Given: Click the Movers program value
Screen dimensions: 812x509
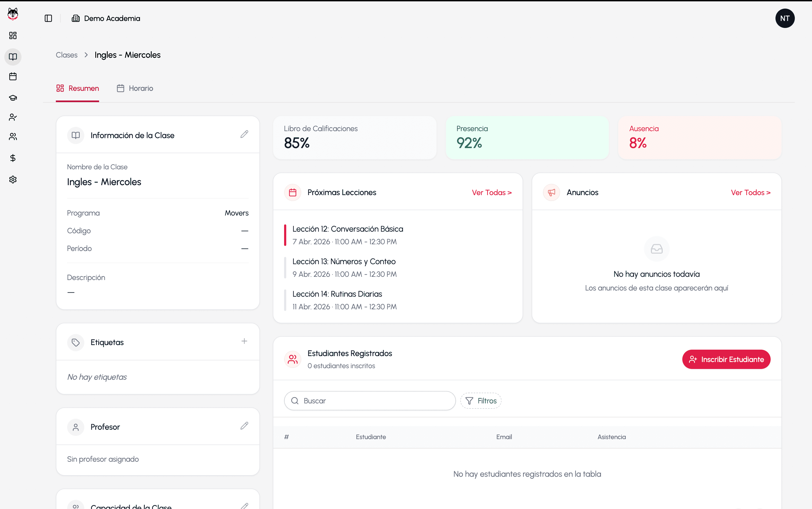Looking at the screenshot, I should point(237,213).
